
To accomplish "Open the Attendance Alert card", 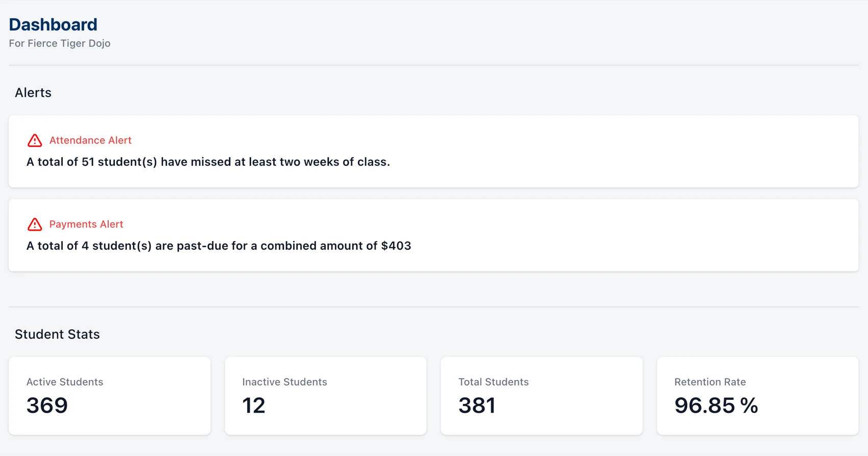I will click(x=434, y=151).
